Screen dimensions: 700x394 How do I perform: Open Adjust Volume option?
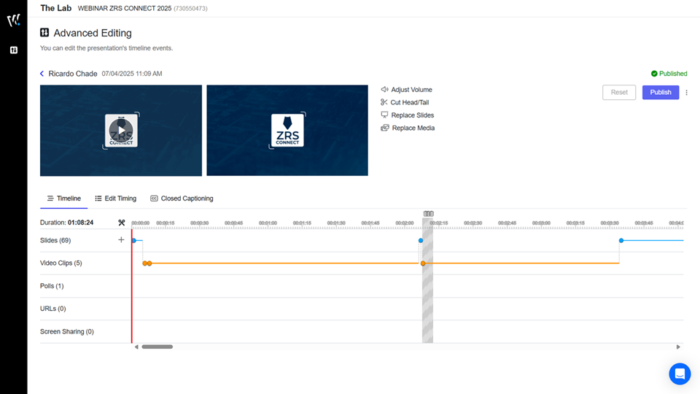[406, 90]
